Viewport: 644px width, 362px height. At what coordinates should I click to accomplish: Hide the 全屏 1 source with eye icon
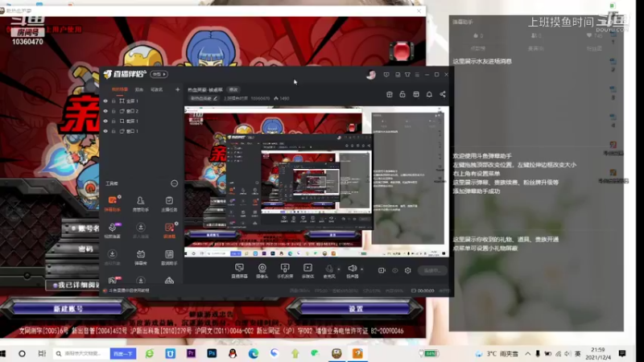[x=105, y=101]
